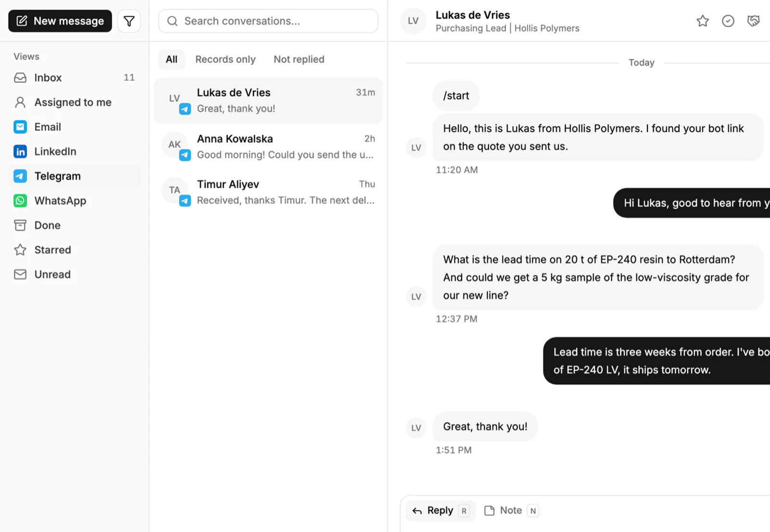The height and width of the screenshot is (532, 770).
Task: Open Anna Kowalska conversation
Action: tap(268, 146)
